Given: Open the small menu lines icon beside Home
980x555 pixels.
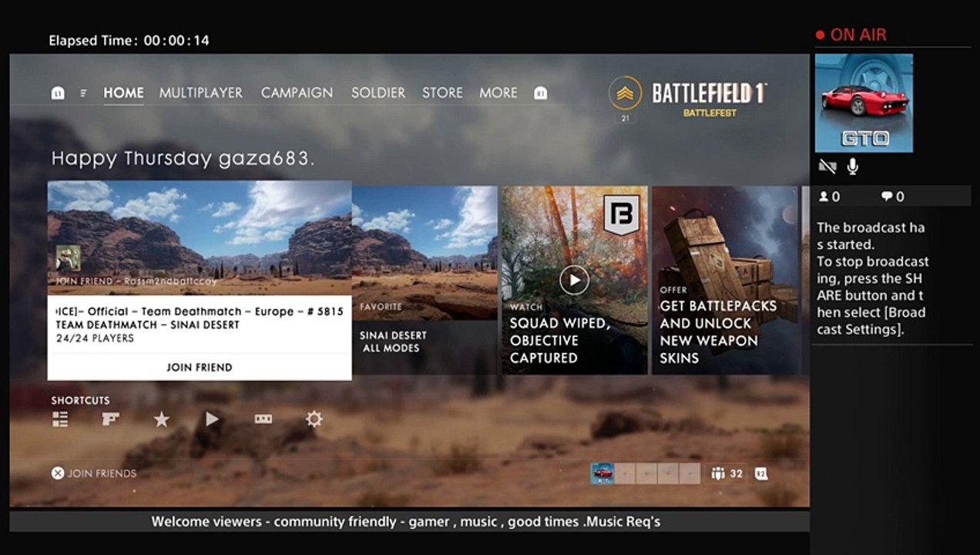Looking at the screenshot, I should [x=83, y=93].
